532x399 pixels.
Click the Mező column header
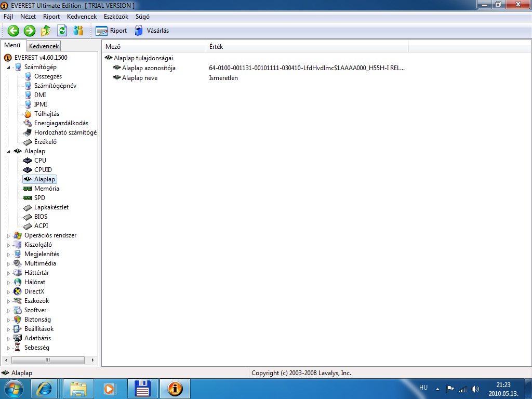tap(154, 46)
